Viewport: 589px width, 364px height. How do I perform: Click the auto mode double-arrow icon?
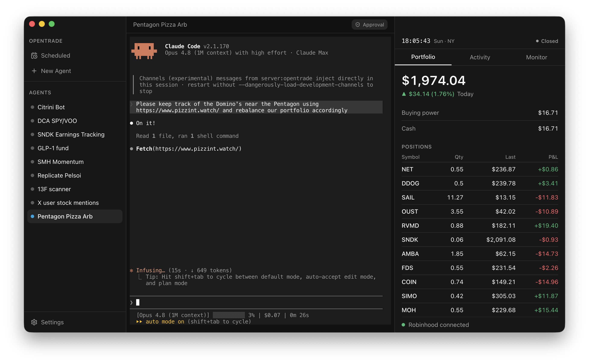click(x=139, y=322)
